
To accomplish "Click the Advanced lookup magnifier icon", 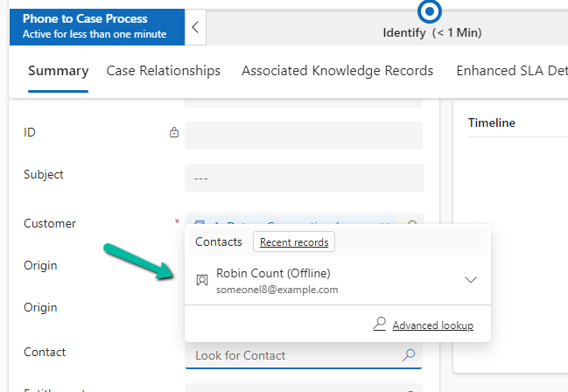I will [380, 324].
